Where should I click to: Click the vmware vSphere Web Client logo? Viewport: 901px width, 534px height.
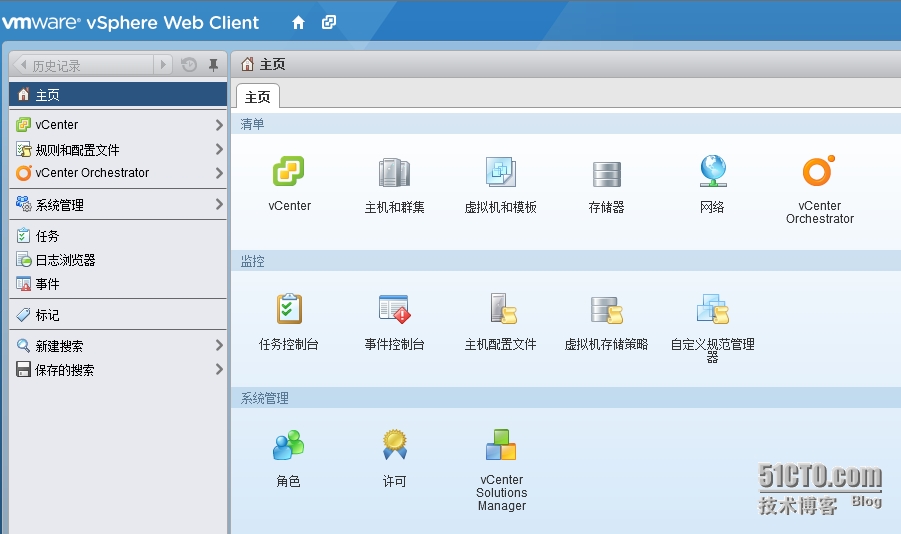click(x=130, y=22)
